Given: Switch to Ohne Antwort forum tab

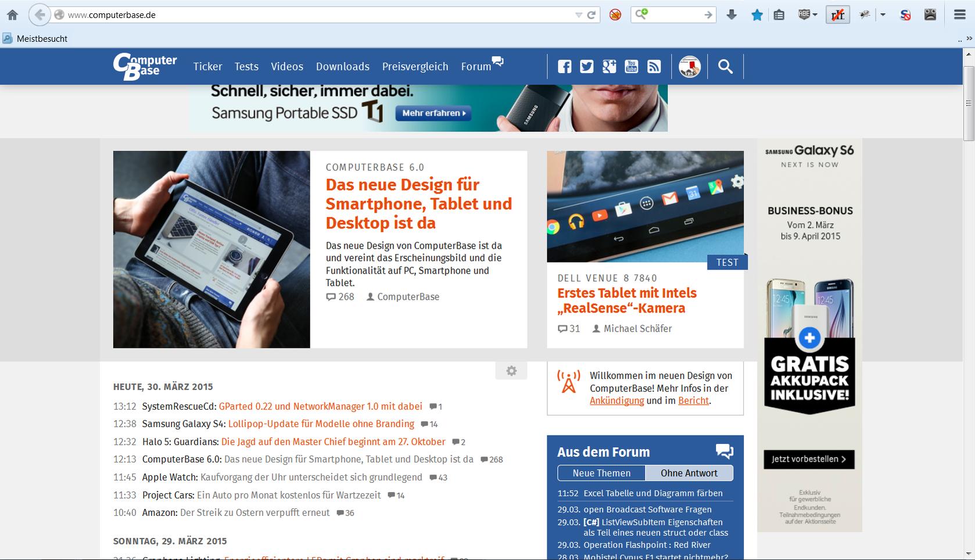Looking at the screenshot, I should [689, 473].
